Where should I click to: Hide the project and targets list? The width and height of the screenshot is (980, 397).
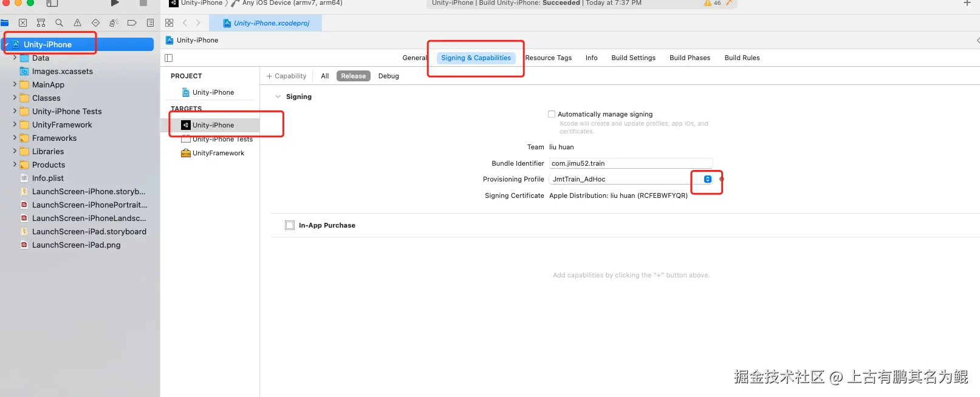[169, 58]
